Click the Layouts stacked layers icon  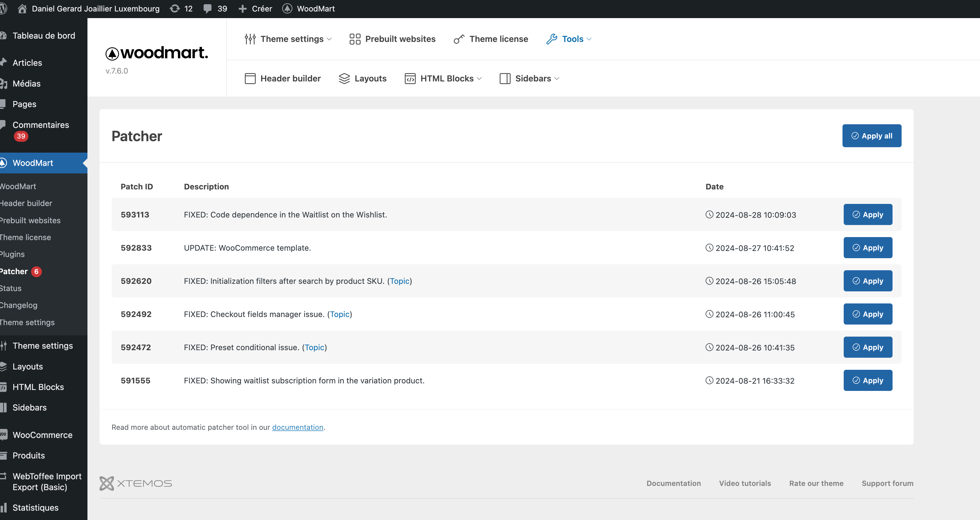(x=344, y=78)
